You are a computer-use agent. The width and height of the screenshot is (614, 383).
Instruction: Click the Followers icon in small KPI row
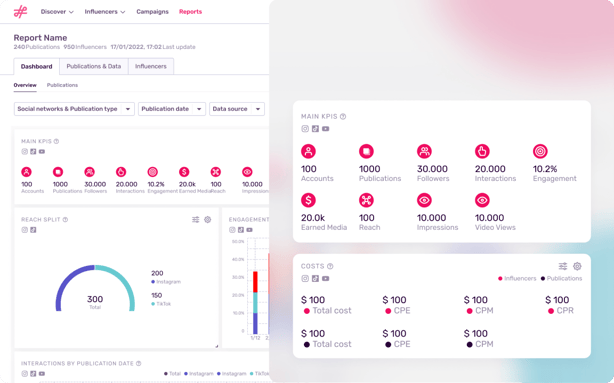coord(90,172)
